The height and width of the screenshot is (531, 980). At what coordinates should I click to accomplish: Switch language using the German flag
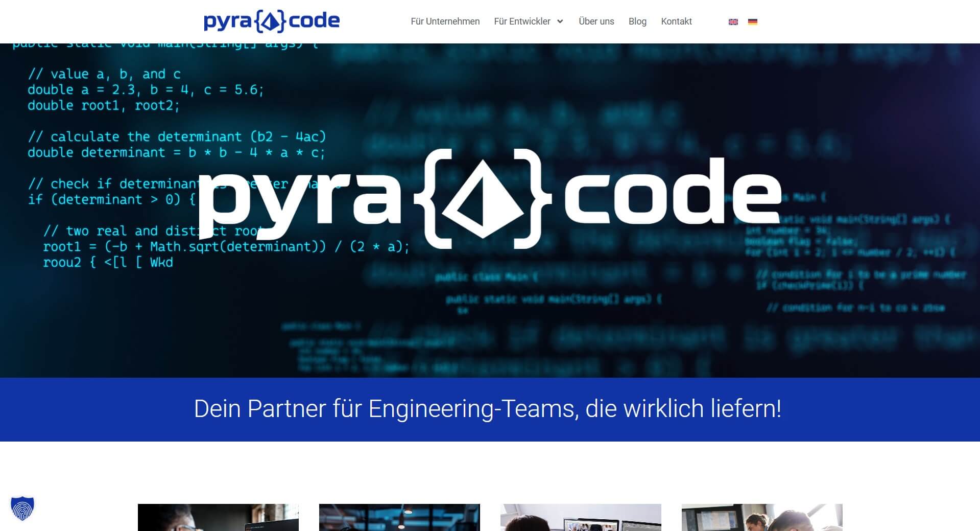coord(752,21)
